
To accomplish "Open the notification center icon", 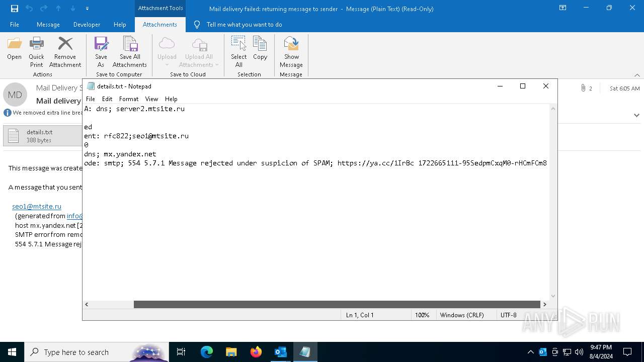I will click(x=627, y=352).
